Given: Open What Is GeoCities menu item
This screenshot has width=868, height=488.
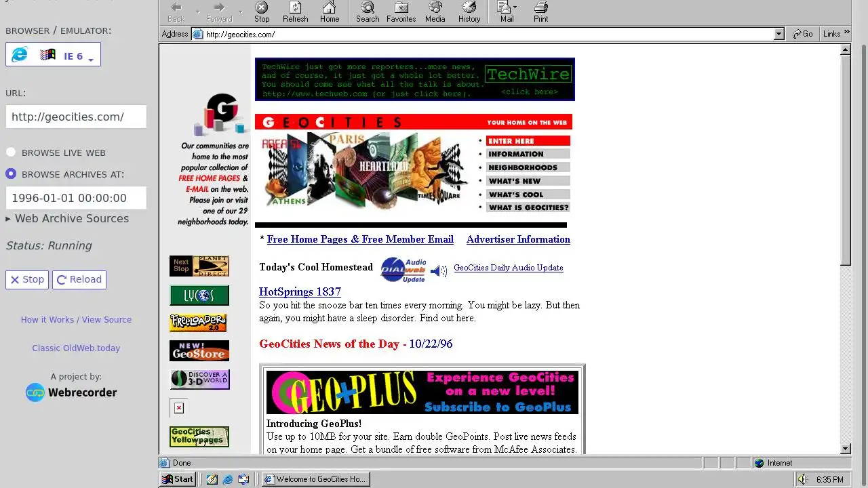Looking at the screenshot, I should pos(528,207).
